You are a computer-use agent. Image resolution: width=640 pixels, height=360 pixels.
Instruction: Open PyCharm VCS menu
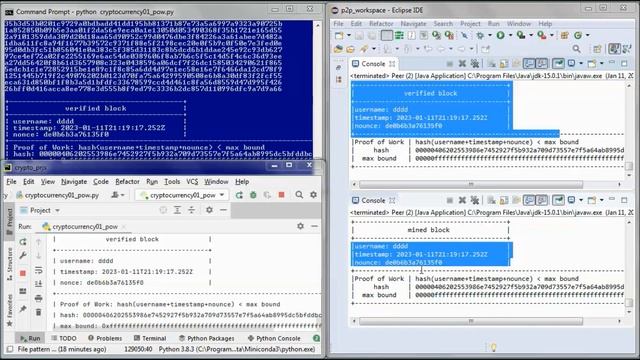tap(192, 182)
